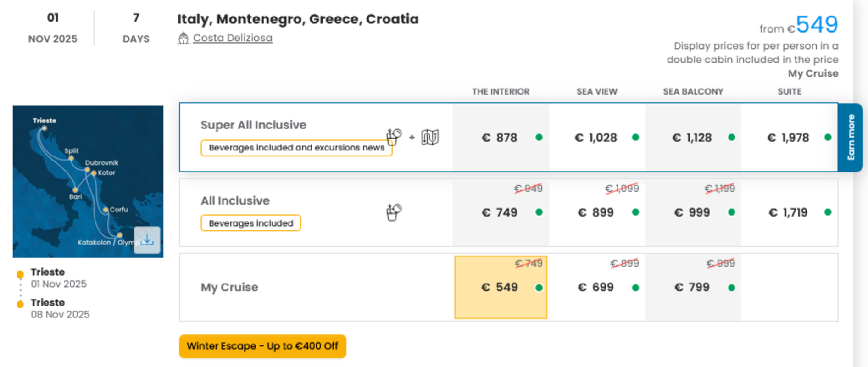Image resolution: width=868 pixels, height=367 pixels.
Task: Click the drinks icon in All Inclusive row
Action: (394, 212)
